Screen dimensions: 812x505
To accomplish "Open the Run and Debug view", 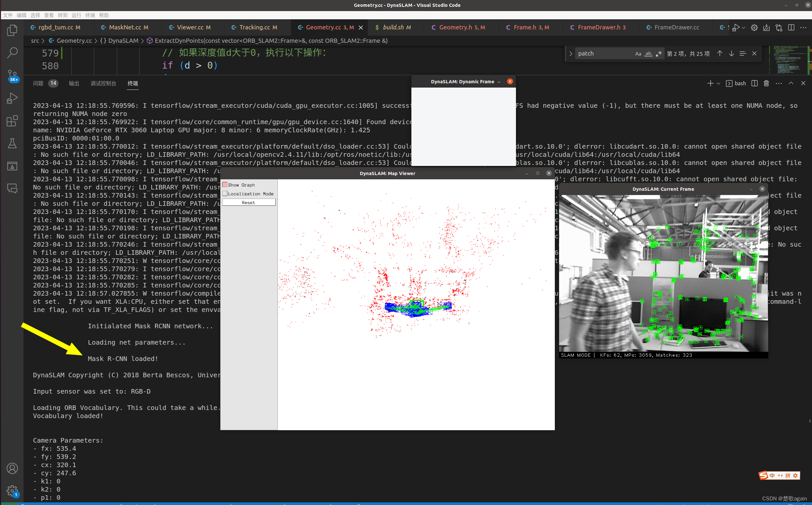I will coord(12,98).
